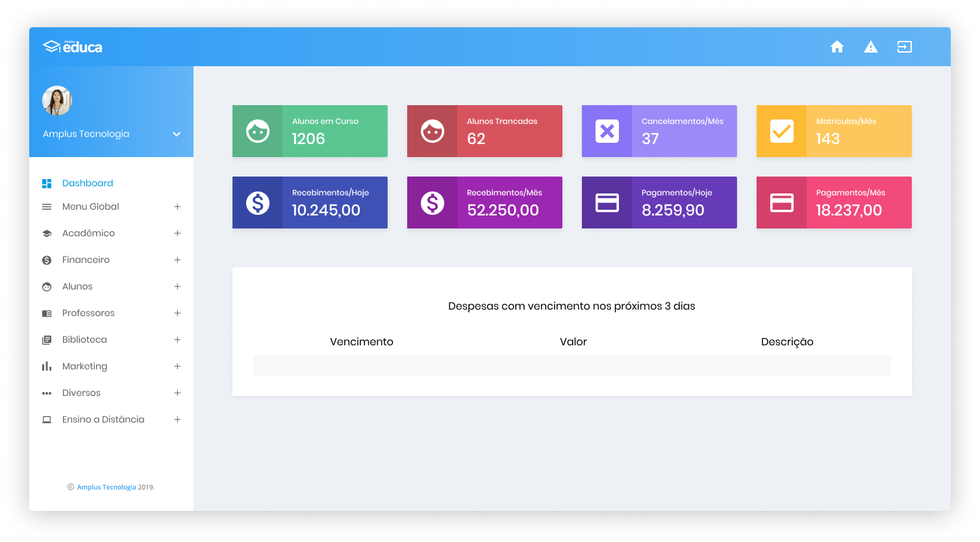The image size is (980, 542).
Task: Click the 18.237,00 Pagamentos/Mês value
Action: (849, 210)
